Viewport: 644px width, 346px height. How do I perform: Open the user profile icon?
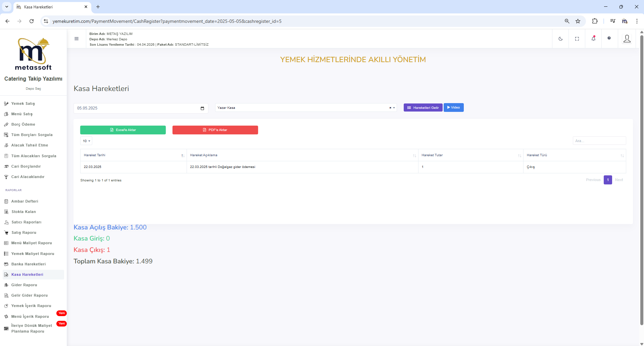627,39
